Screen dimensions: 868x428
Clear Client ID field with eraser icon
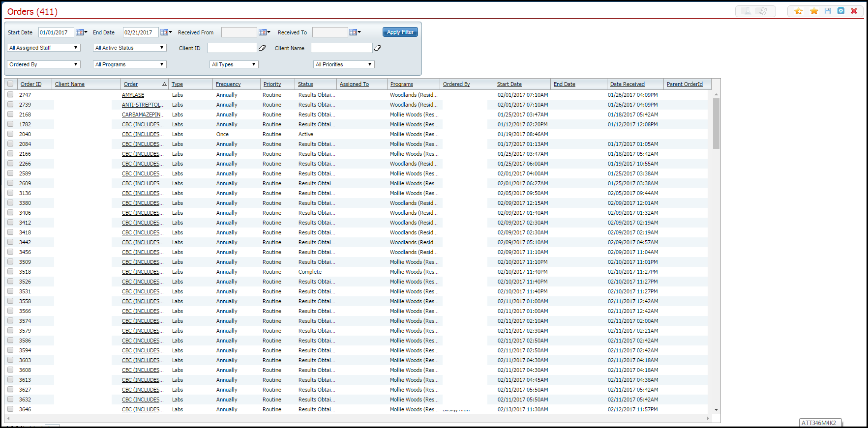263,48
